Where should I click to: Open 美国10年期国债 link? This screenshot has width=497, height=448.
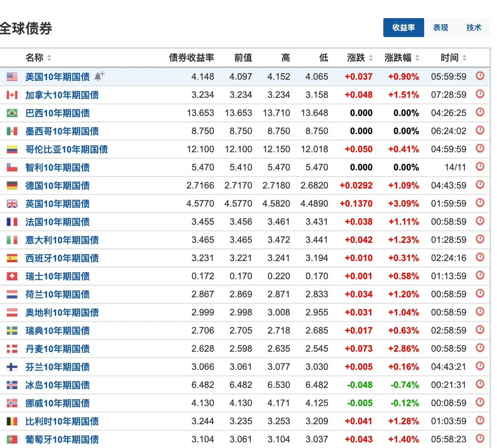[x=57, y=77]
